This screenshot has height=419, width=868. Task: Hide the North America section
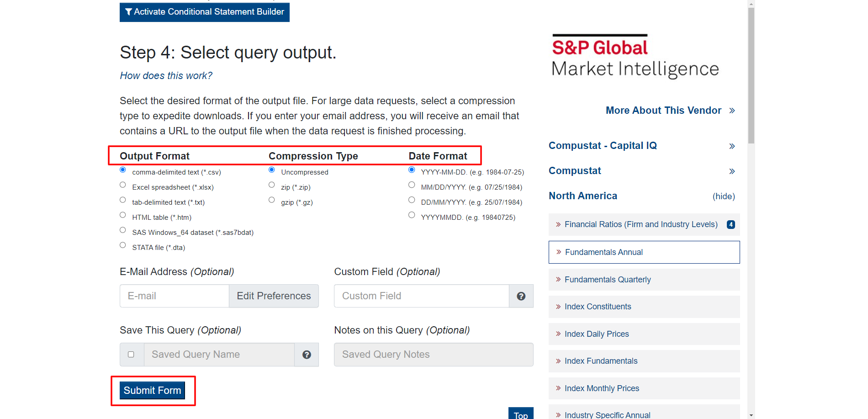point(724,196)
